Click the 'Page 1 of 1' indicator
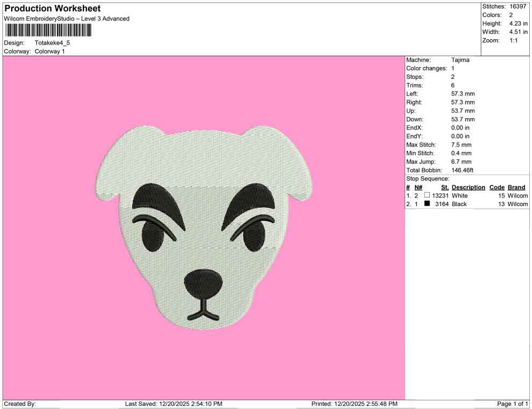 point(513,404)
